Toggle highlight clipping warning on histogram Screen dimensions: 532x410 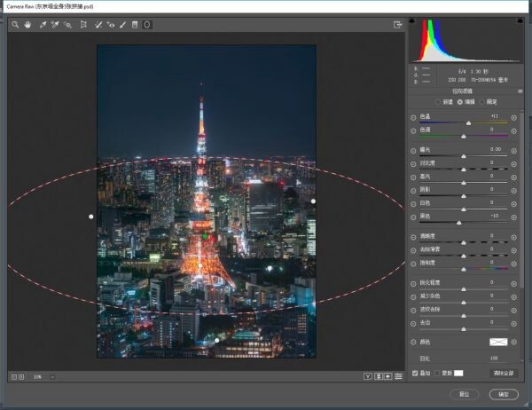[520, 20]
